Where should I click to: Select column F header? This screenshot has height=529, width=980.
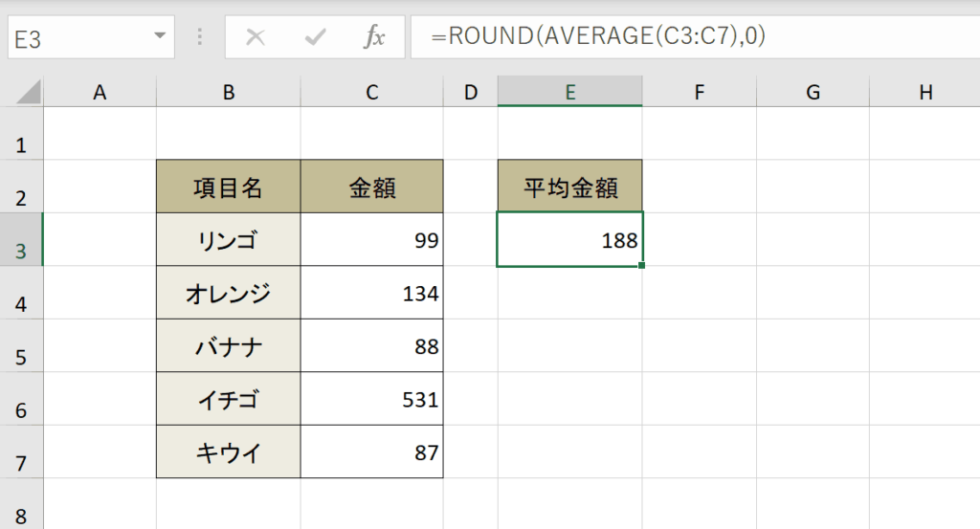[700, 92]
